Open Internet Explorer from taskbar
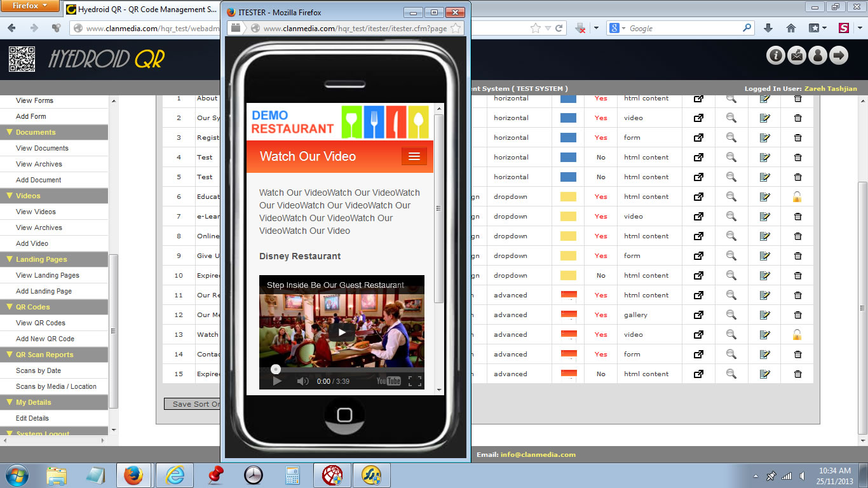Viewport: 868px width, 488px height. point(174,475)
